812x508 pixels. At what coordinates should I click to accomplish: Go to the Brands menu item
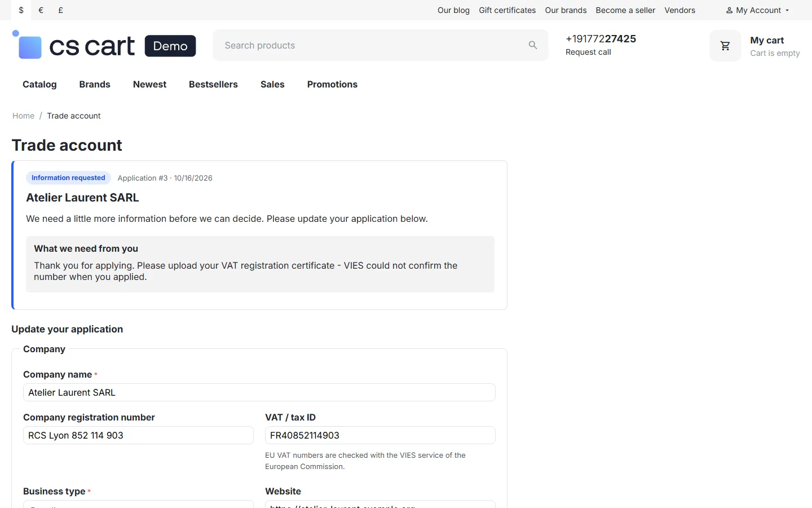95,84
